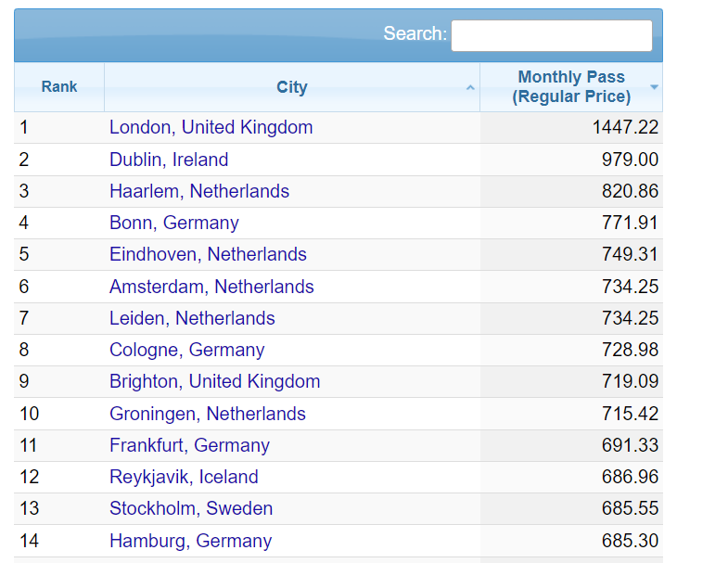728x563 pixels.
Task: Open the Frankfurt, Germany link
Action: coord(189,445)
